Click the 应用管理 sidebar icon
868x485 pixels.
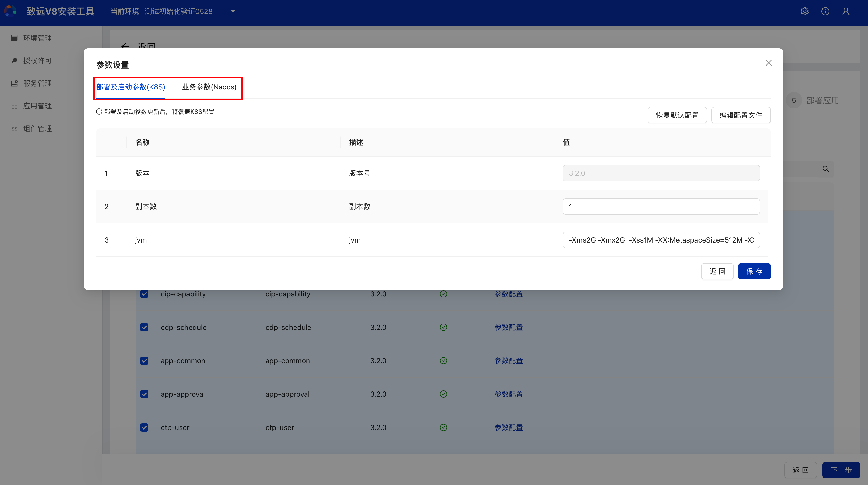14,106
